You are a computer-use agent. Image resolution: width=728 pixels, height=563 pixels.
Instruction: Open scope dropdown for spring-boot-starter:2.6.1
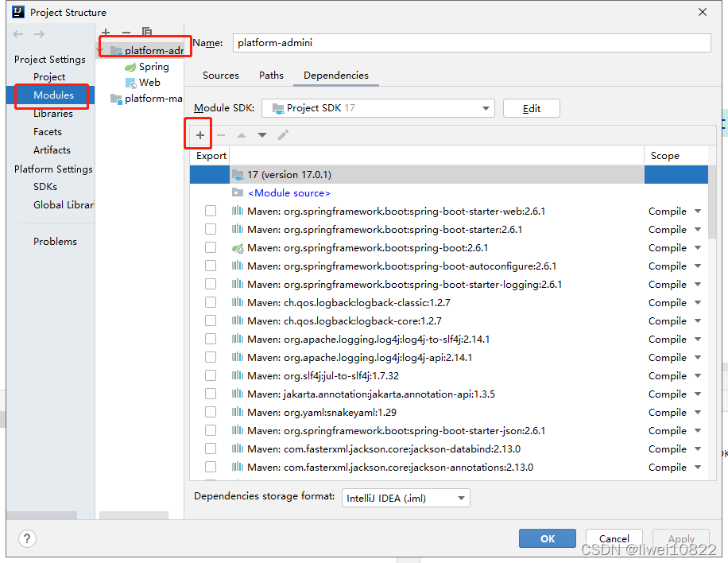[x=698, y=229]
